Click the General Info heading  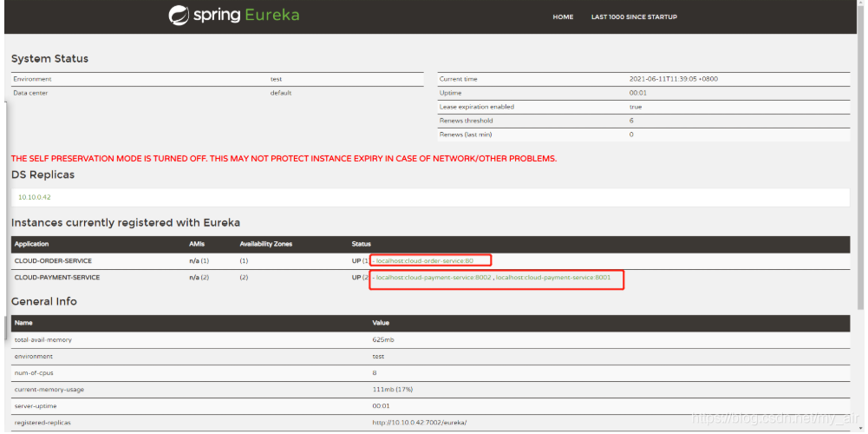[x=44, y=301]
